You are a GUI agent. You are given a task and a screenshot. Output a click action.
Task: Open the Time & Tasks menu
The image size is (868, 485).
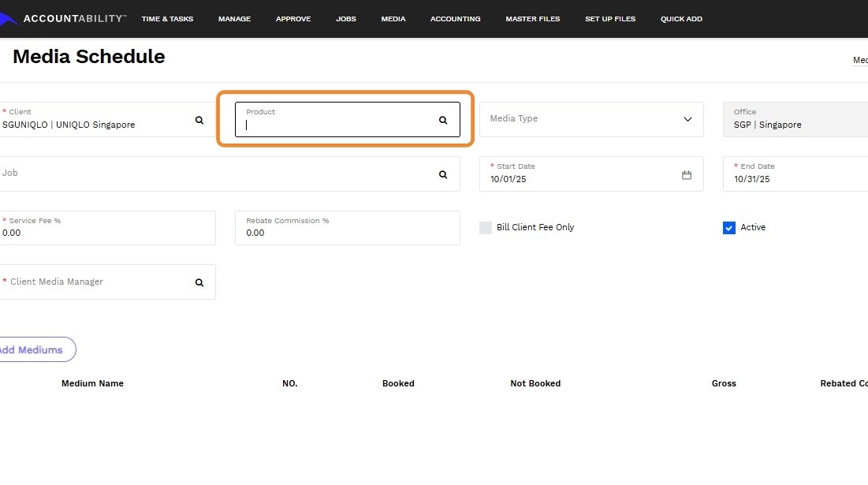coord(167,19)
